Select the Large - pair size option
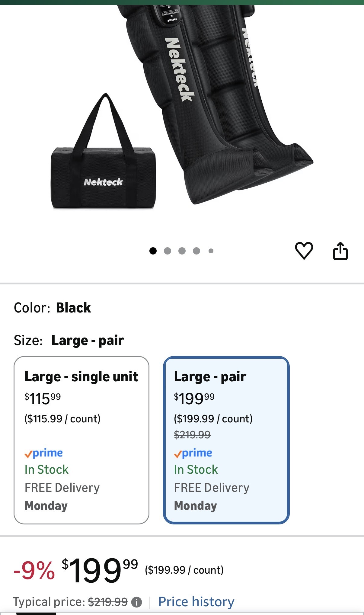364x615 pixels. (x=226, y=440)
